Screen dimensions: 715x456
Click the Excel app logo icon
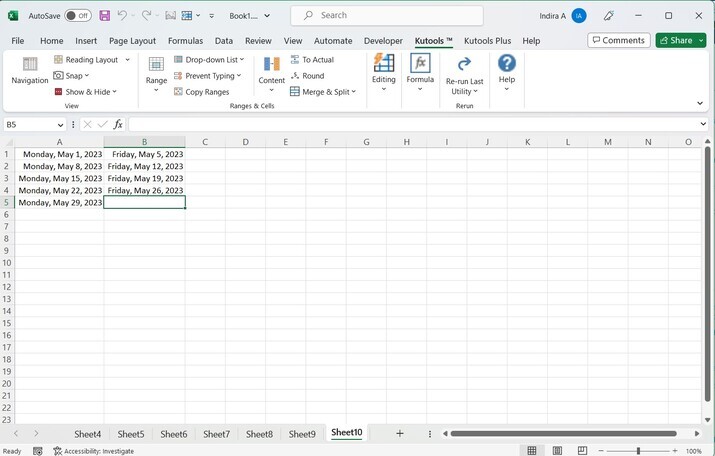[13, 16]
